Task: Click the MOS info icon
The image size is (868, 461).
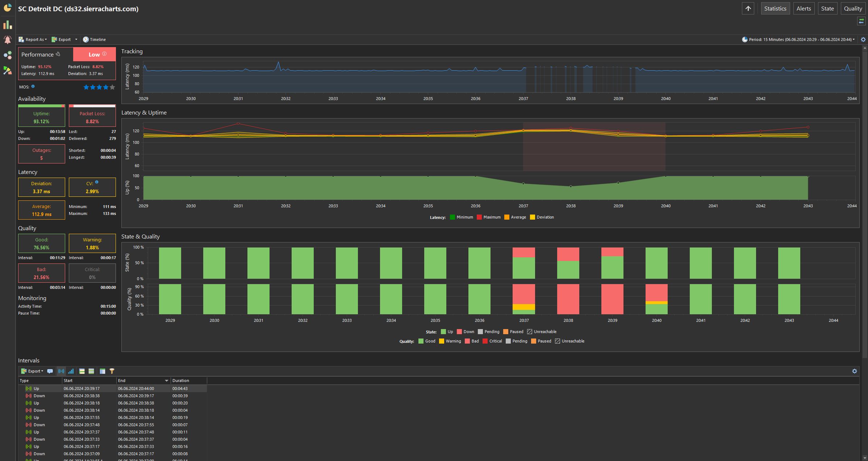Action: point(33,86)
